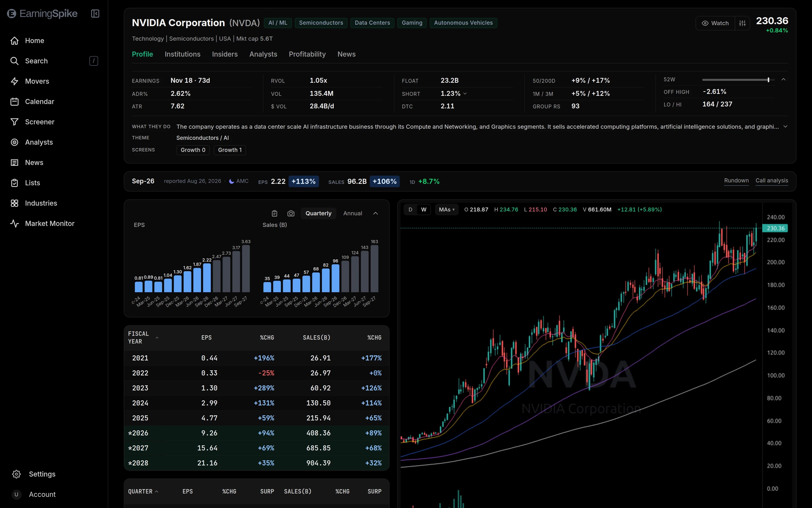The height and width of the screenshot is (508, 812).
Task: Open Analysts target icon
Action: click(x=14, y=142)
